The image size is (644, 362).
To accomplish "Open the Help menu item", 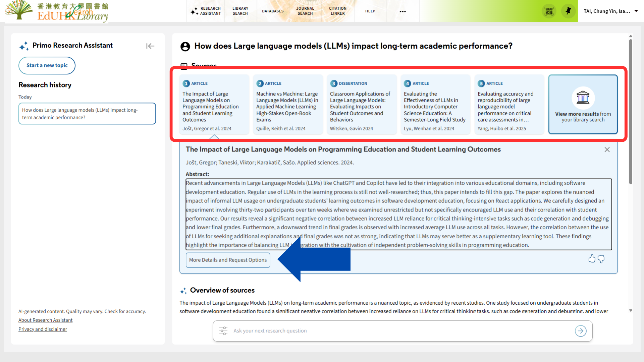I will [x=370, y=11].
